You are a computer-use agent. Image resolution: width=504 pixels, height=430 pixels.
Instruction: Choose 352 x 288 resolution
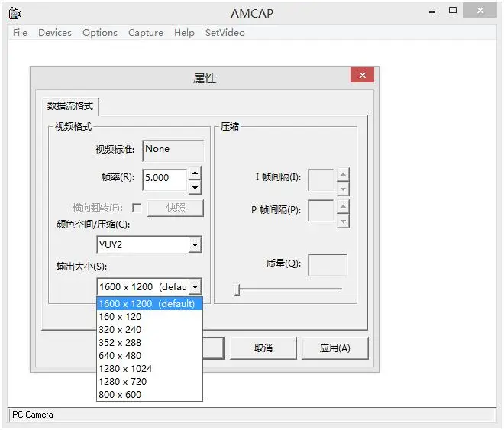pyautogui.click(x=150, y=343)
